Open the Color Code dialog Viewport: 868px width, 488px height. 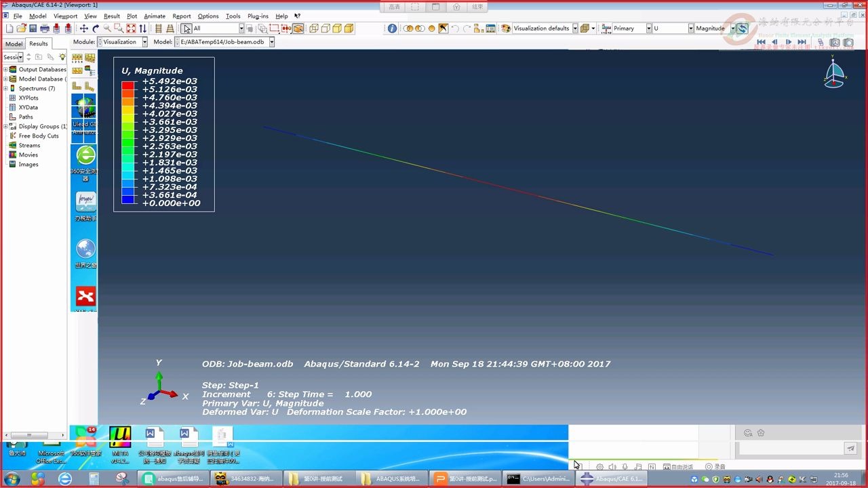point(505,28)
